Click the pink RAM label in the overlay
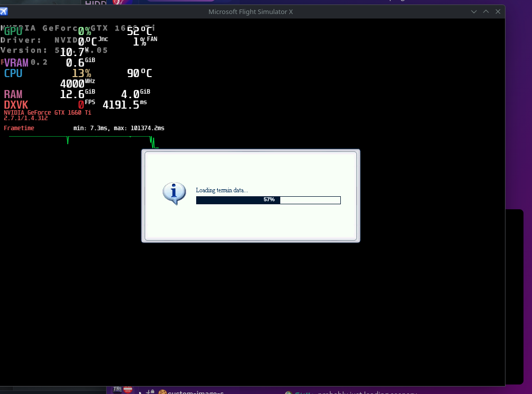532x394 pixels. (13, 94)
